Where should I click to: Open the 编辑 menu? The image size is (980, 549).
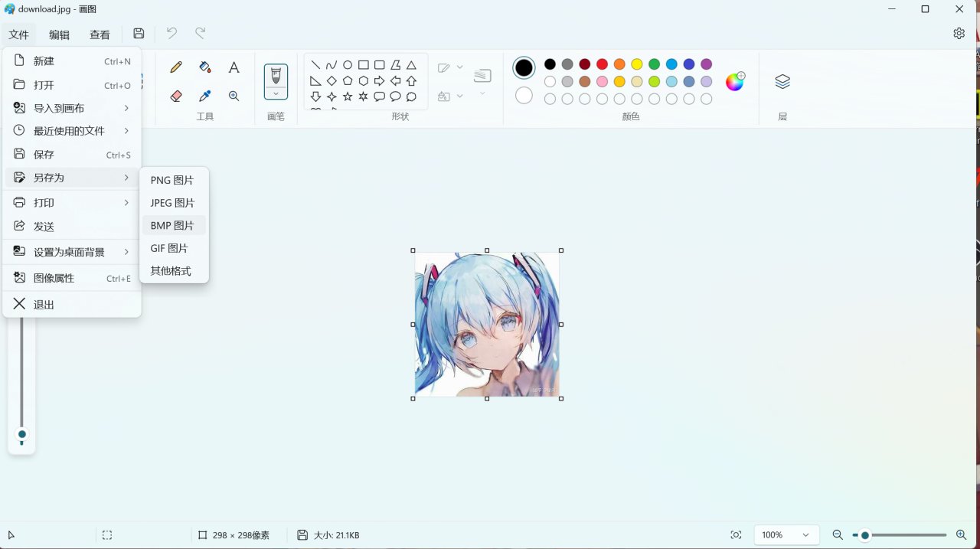59,34
